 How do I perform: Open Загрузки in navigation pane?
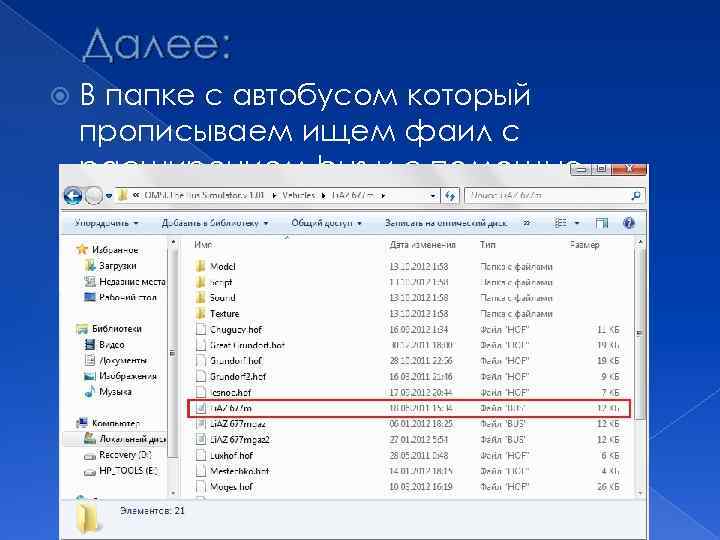pyautogui.click(x=111, y=265)
